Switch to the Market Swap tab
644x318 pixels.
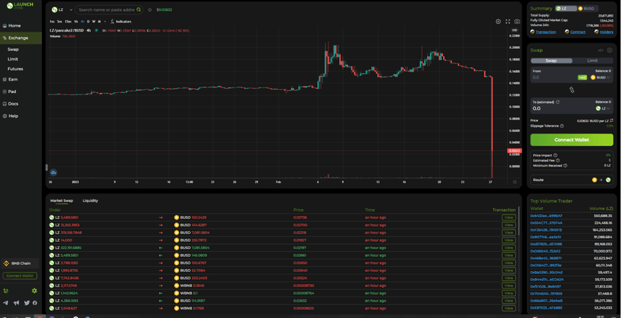pyautogui.click(x=62, y=200)
